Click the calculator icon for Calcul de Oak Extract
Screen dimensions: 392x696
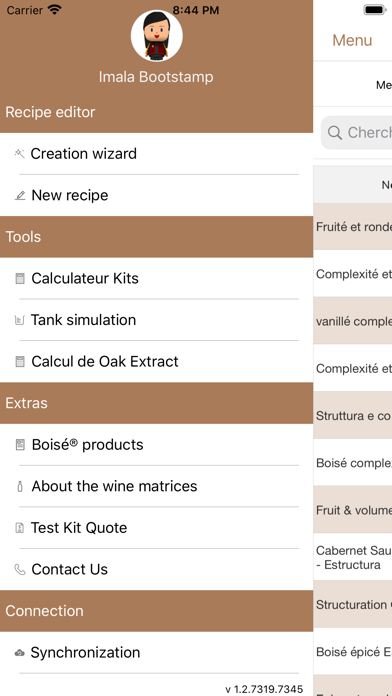20,361
